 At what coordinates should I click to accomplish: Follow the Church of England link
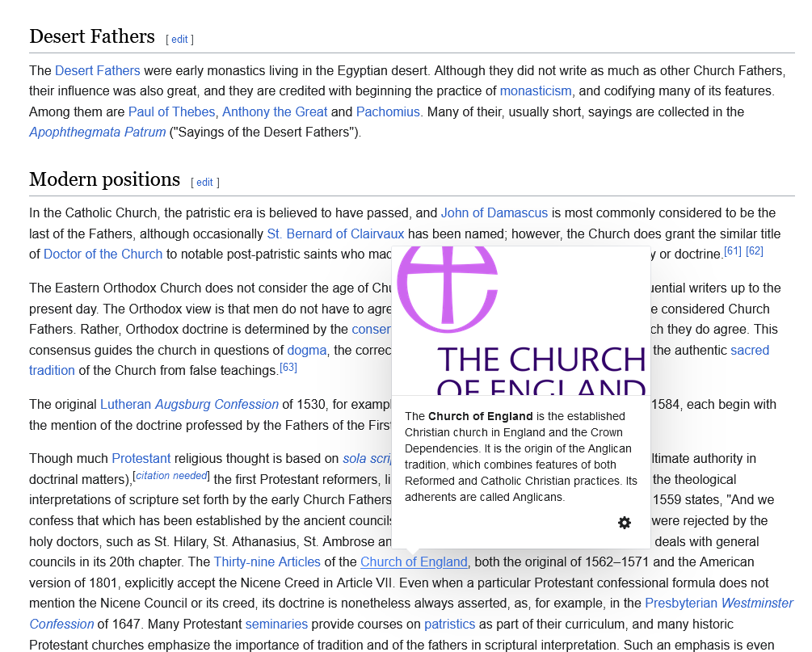point(414,562)
